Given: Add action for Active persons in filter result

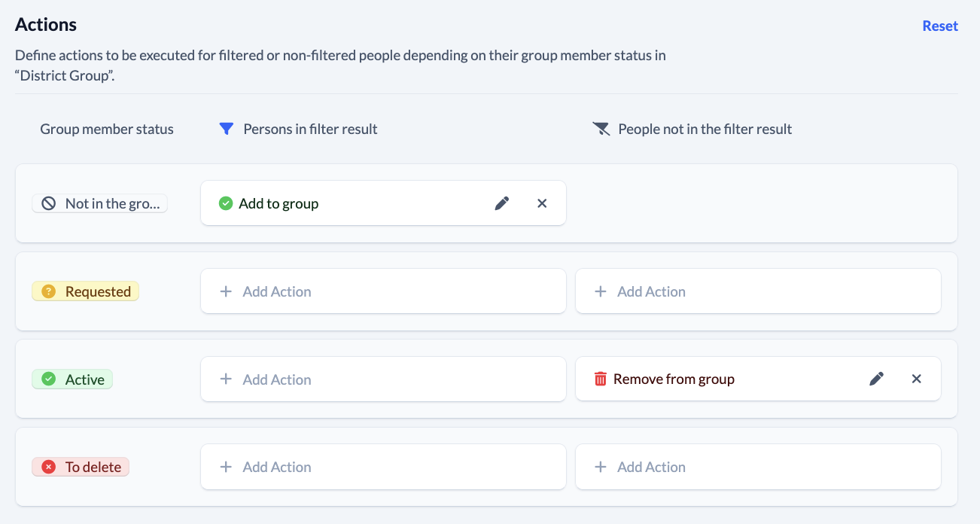Looking at the screenshot, I should pos(383,379).
